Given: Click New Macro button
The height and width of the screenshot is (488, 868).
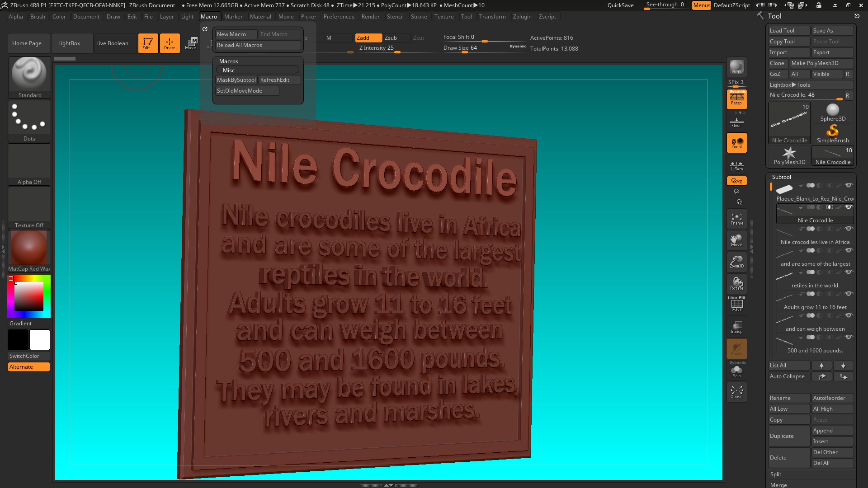Looking at the screenshot, I should [x=236, y=34].
